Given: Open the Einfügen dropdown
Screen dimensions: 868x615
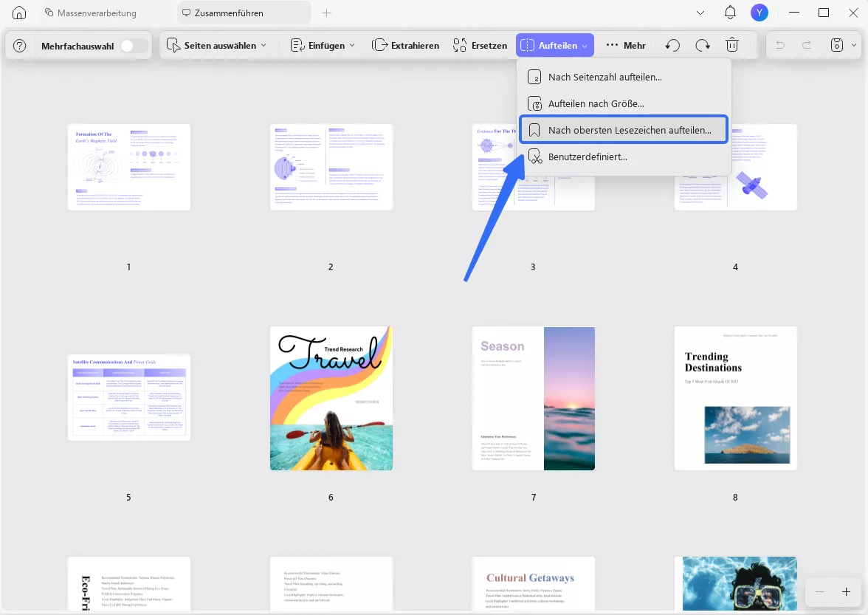Looking at the screenshot, I should [x=323, y=45].
